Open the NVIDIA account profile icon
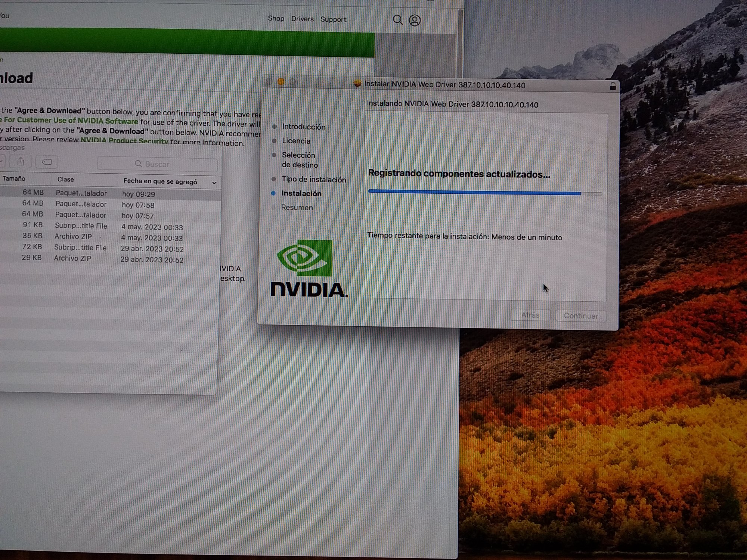The height and width of the screenshot is (560, 747). (415, 20)
